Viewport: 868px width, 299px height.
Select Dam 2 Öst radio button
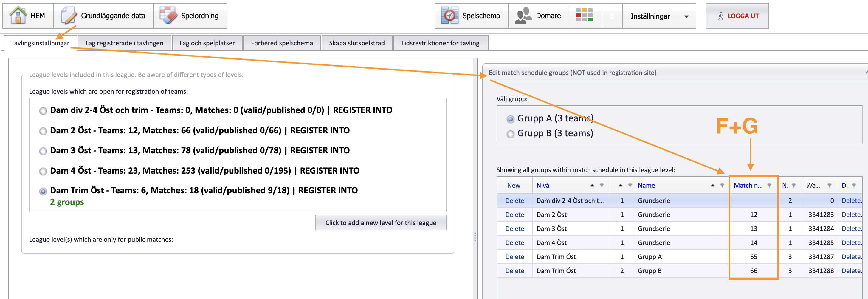[x=43, y=131]
